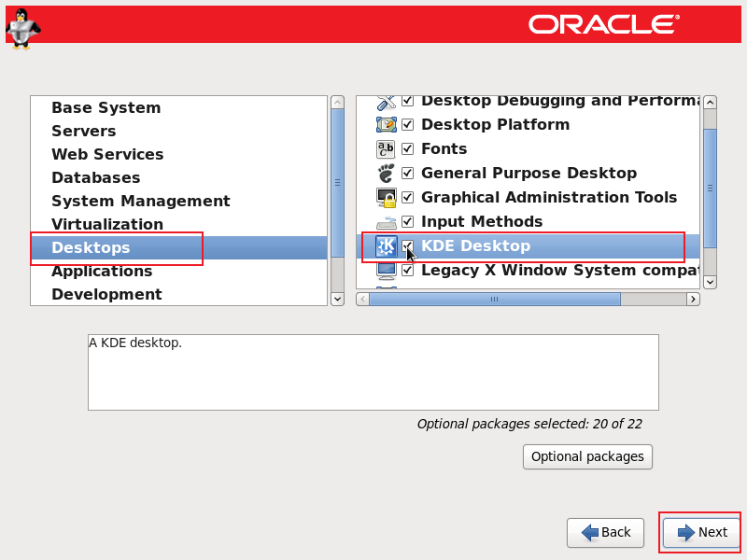The image size is (747, 560).
Task: Uncheck the KDE Desktop checkbox
Action: click(408, 246)
